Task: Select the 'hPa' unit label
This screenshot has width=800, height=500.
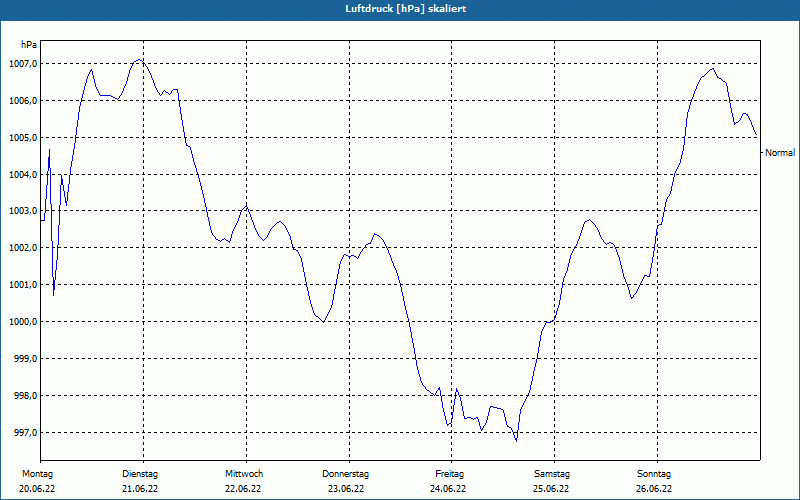Action: click(29, 45)
